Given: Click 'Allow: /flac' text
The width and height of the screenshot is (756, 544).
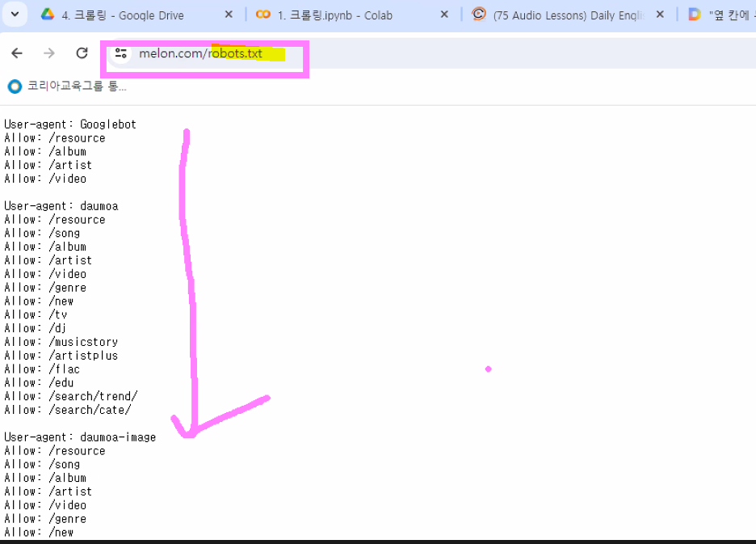Looking at the screenshot, I should 42,369.
